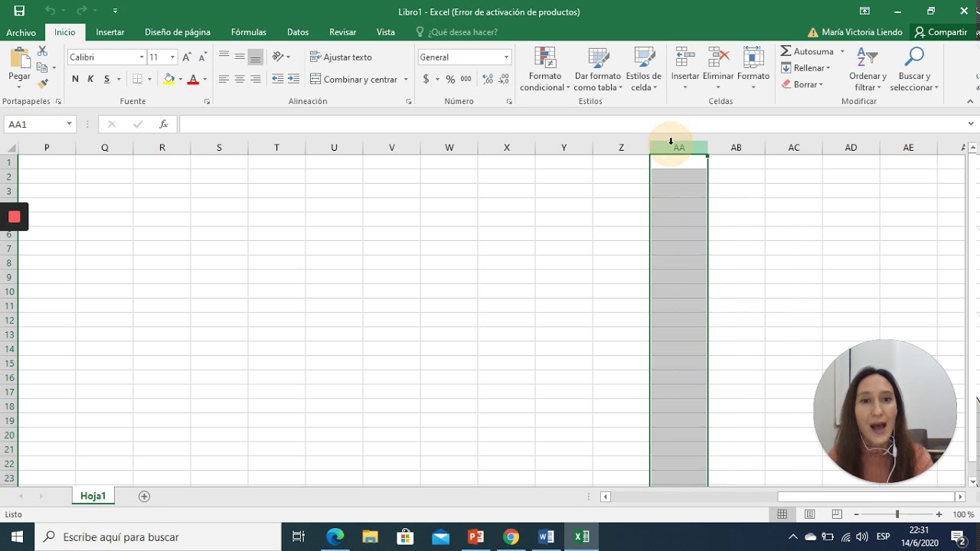Expand the Name Box dropdown arrow
Image resolution: width=980 pixels, height=551 pixels.
coord(69,124)
